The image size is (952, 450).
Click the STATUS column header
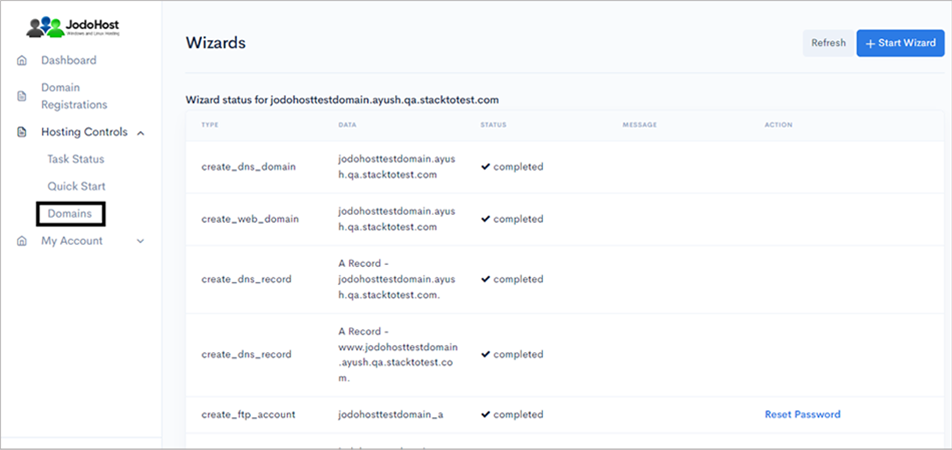point(493,125)
